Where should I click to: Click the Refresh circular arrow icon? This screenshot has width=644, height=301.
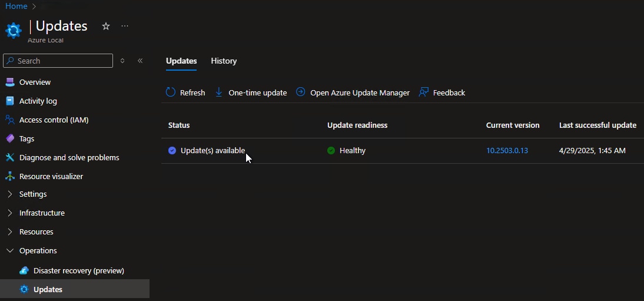pyautogui.click(x=171, y=92)
